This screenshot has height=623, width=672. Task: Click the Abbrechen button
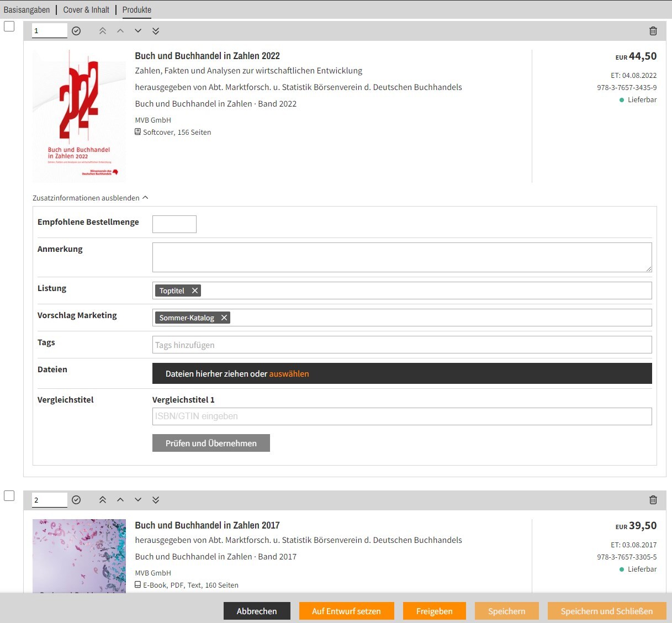tap(257, 611)
